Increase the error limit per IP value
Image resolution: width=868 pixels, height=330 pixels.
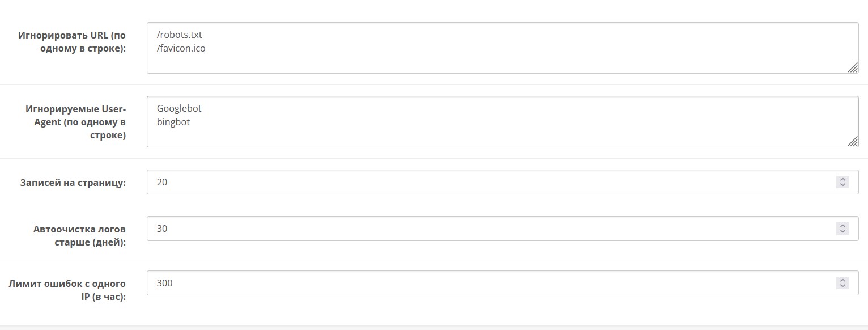click(843, 280)
